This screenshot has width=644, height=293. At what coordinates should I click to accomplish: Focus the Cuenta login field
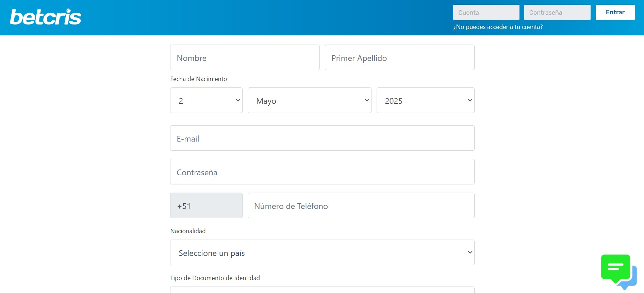coord(486,13)
